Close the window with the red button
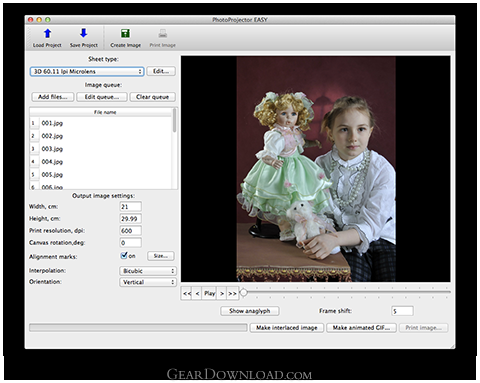The width and height of the screenshot is (480, 383). coord(30,20)
